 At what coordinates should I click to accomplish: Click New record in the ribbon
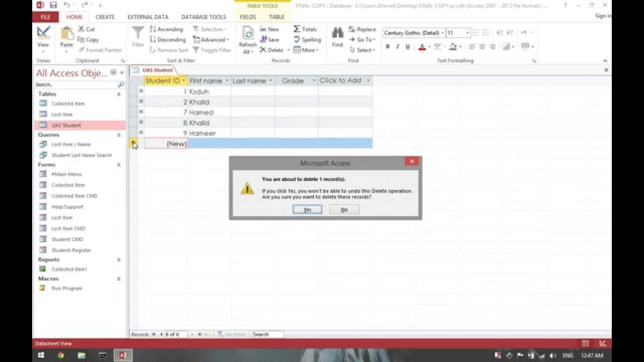pos(270,29)
